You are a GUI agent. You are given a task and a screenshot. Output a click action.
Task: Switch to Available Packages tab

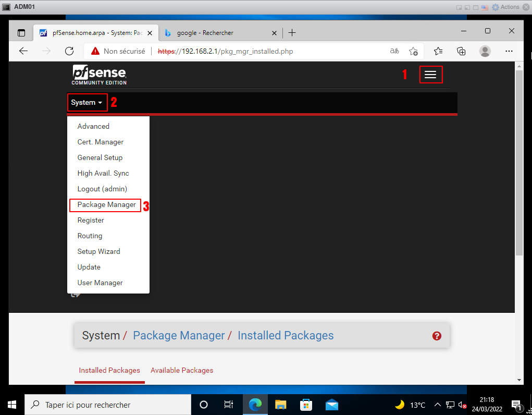click(x=182, y=370)
